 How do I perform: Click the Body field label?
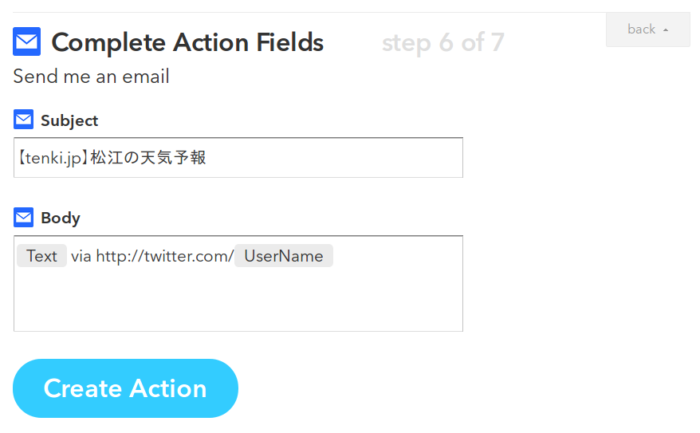tap(60, 218)
